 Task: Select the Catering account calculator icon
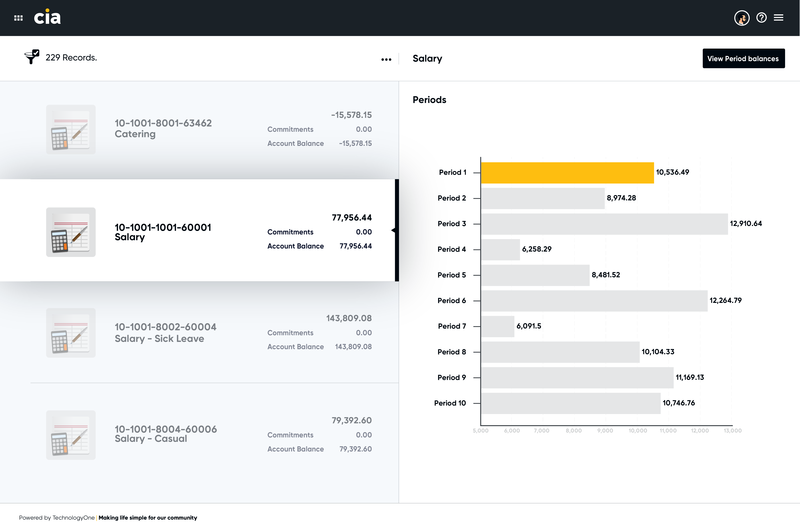(x=71, y=130)
